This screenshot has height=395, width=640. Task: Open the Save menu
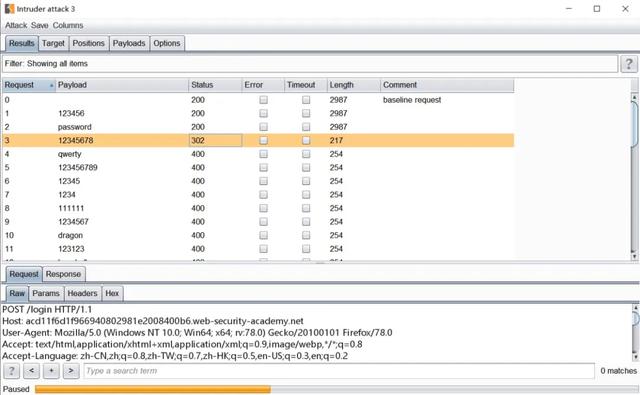point(40,25)
